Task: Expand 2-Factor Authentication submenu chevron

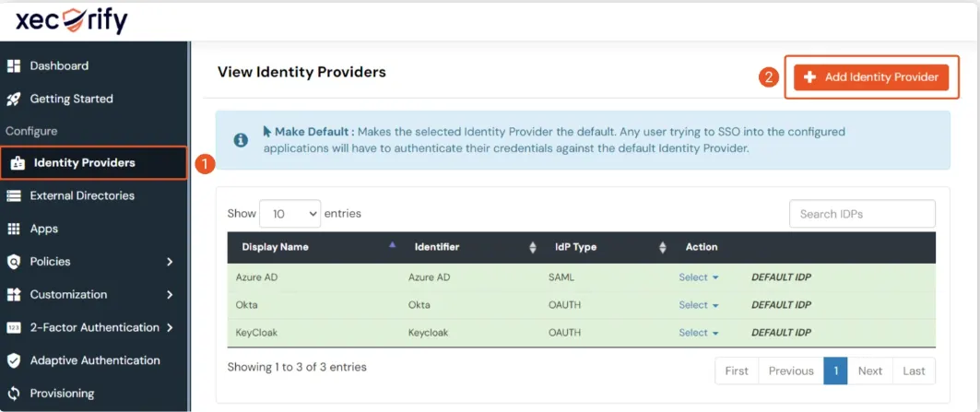Action: tap(170, 327)
